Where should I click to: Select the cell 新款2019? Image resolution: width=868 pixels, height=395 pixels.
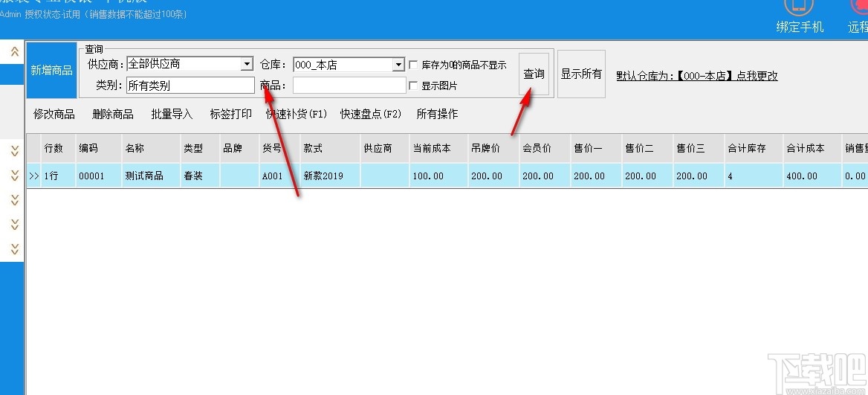[331, 176]
